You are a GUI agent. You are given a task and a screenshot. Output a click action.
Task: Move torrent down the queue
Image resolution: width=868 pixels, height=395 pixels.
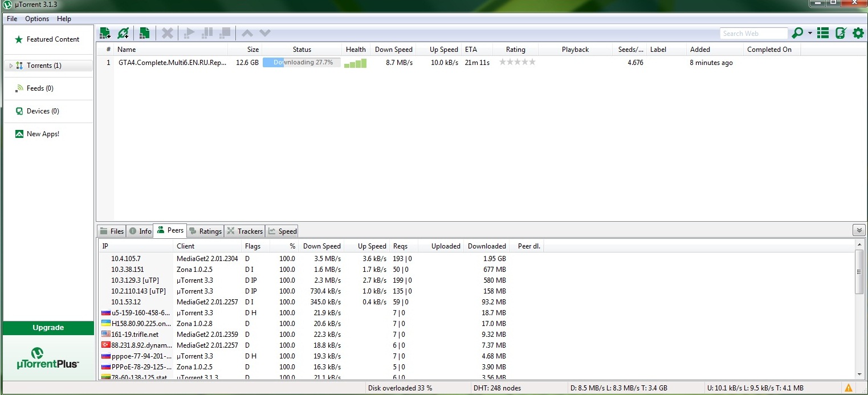click(265, 33)
